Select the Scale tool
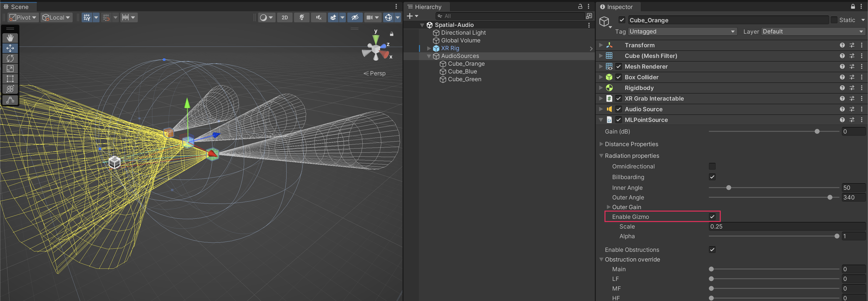Screen dimensions: 868x301 click(x=10, y=69)
